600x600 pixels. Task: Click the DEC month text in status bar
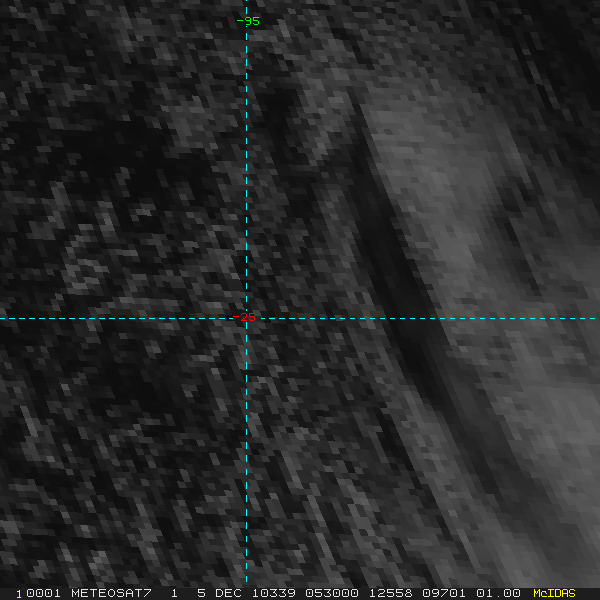click(x=231, y=593)
